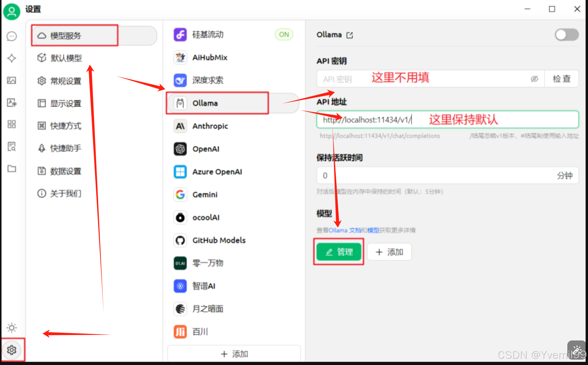Viewport: 588px width, 365px height.
Task: Open the image painting sidebar icon
Action: tap(12, 80)
